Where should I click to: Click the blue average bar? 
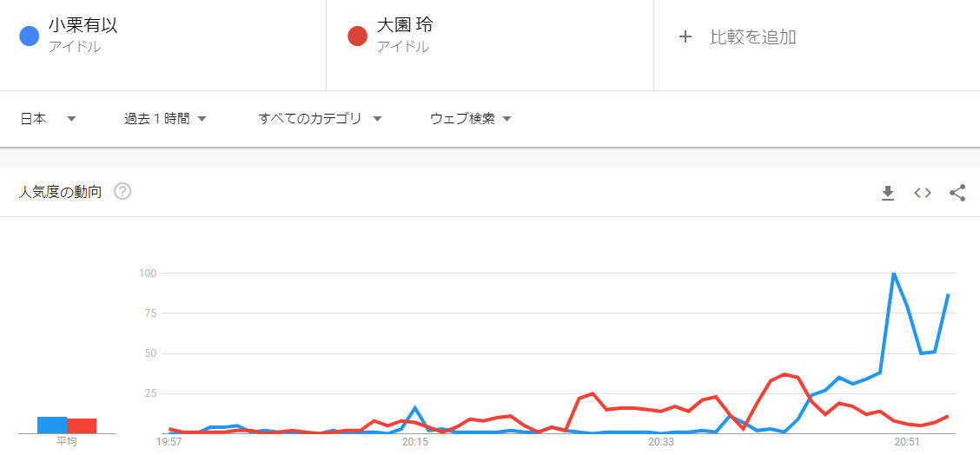coord(52,425)
